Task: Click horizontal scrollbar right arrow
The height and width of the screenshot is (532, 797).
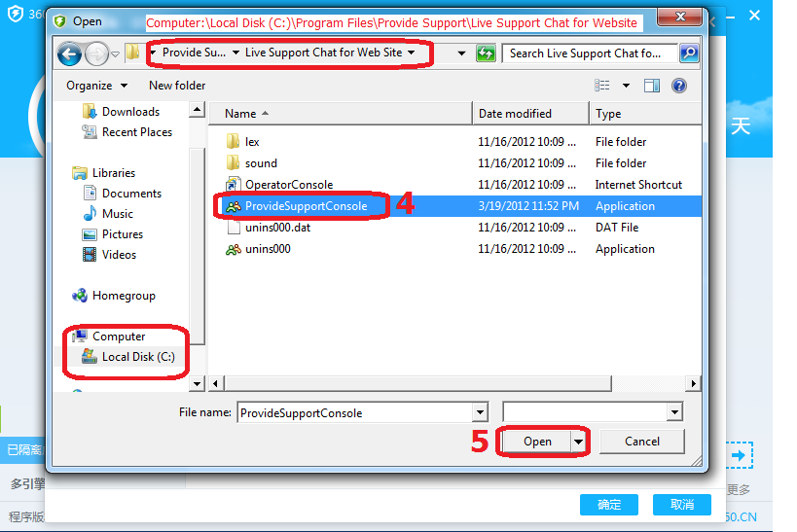Action: [x=693, y=383]
